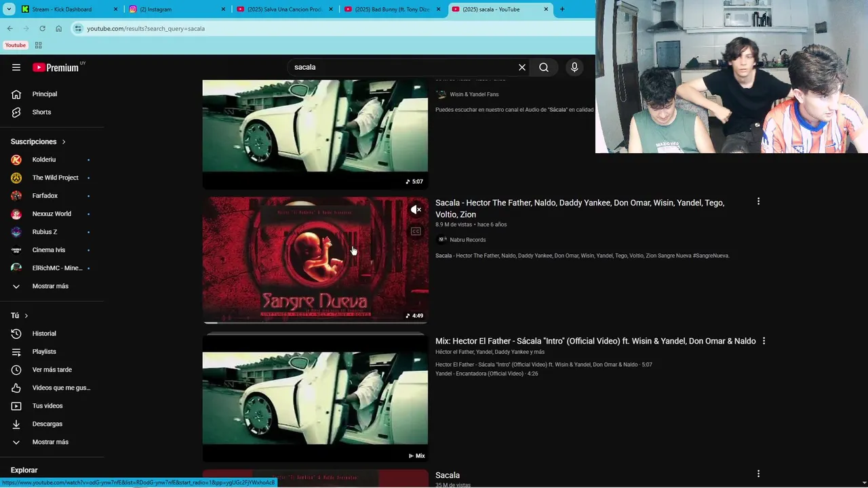Switch to Salva Una Cancion tab
This screenshot has height=488, width=868.
(x=284, y=9)
